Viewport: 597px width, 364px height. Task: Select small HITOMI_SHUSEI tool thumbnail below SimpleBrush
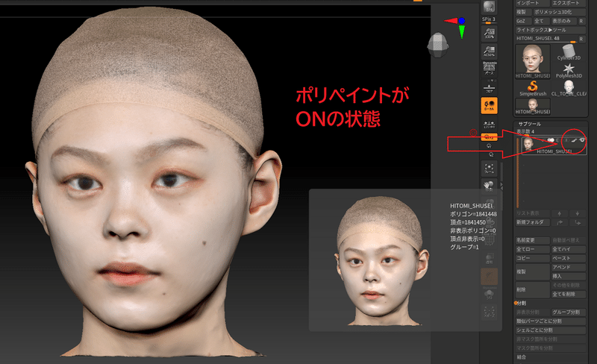click(x=533, y=106)
